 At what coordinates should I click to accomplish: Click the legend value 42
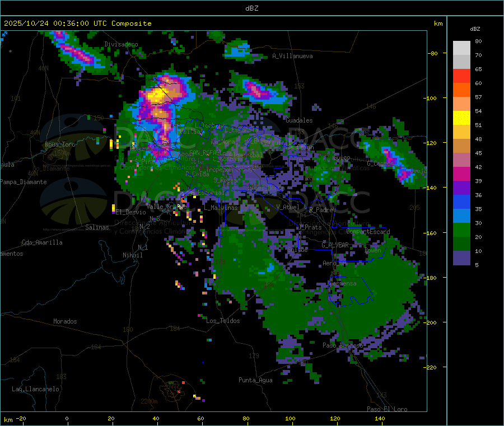(478, 167)
